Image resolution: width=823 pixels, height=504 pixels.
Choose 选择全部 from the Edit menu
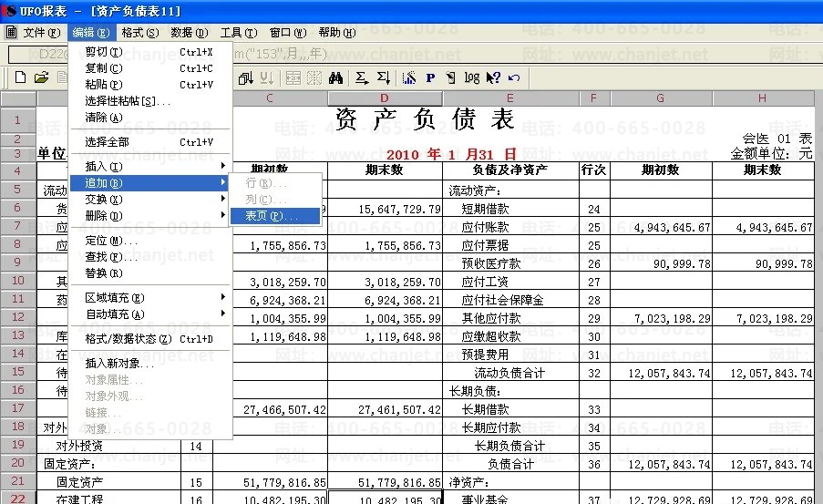[x=150, y=142]
